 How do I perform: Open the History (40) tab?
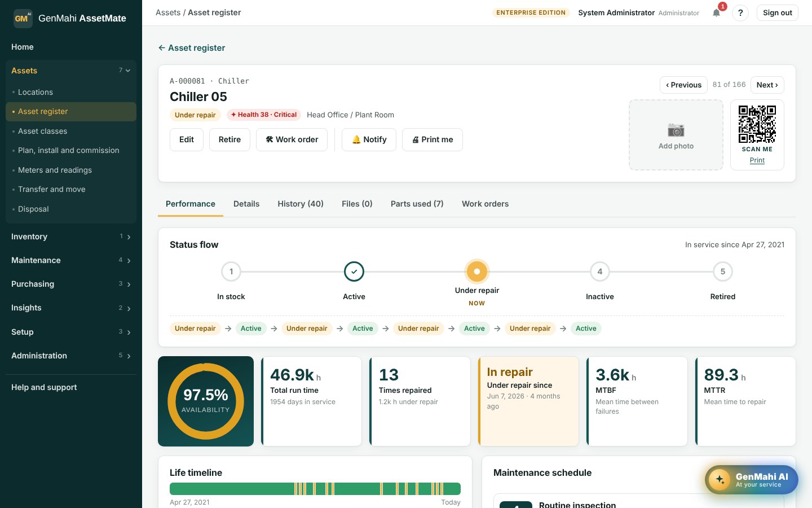(x=301, y=204)
